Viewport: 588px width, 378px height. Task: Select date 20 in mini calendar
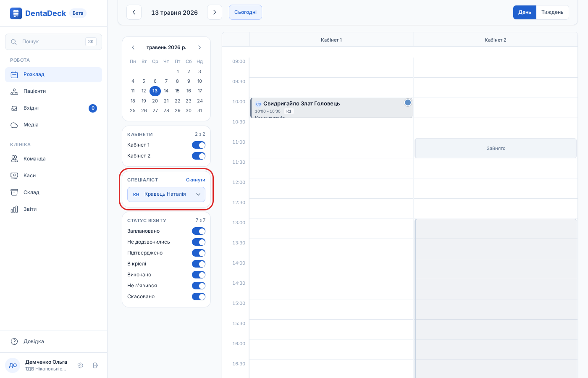pyautogui.click(x=155, y=101)
